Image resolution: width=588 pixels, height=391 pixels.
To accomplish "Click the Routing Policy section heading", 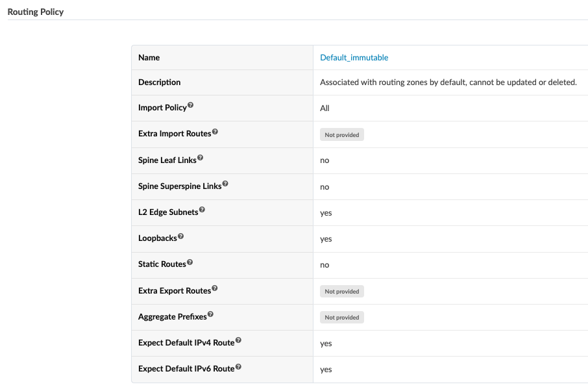I will 36,12.
